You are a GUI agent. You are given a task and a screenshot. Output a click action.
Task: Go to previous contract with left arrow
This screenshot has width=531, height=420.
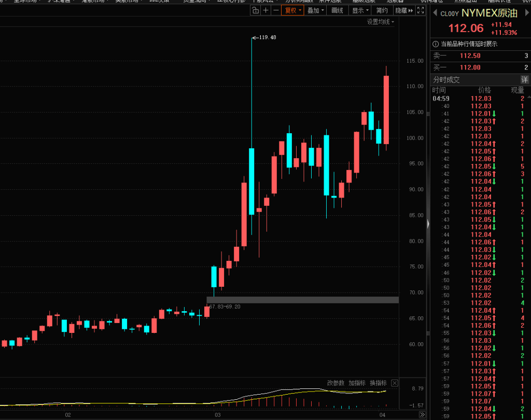[x=435, y=13]
